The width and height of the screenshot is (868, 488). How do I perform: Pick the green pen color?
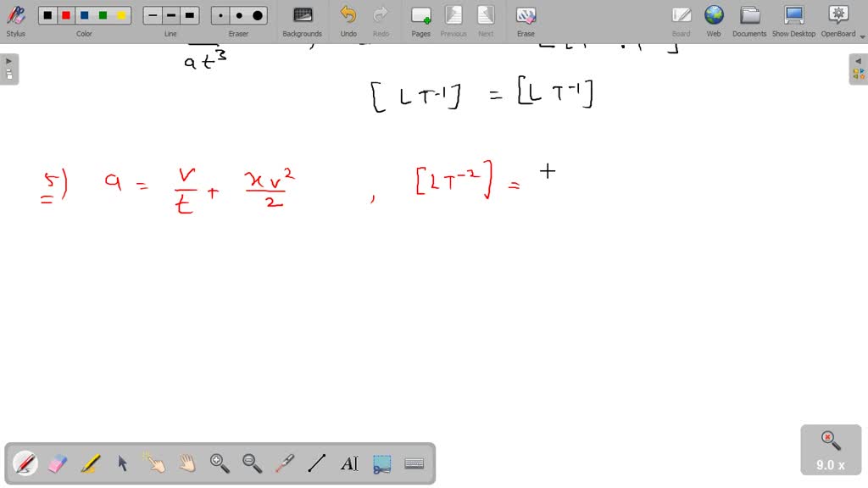(102, 14)
